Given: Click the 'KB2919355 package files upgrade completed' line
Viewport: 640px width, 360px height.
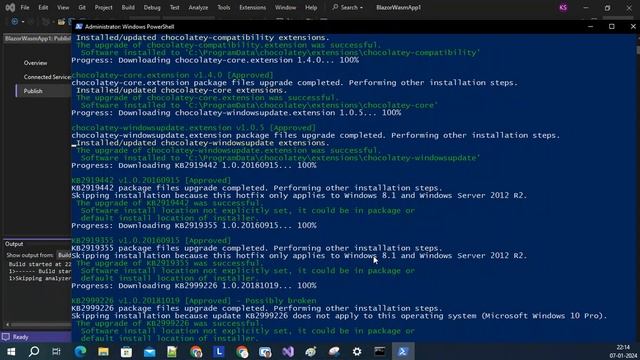Looking at the screenshot, I should click(x=257, y=248).
